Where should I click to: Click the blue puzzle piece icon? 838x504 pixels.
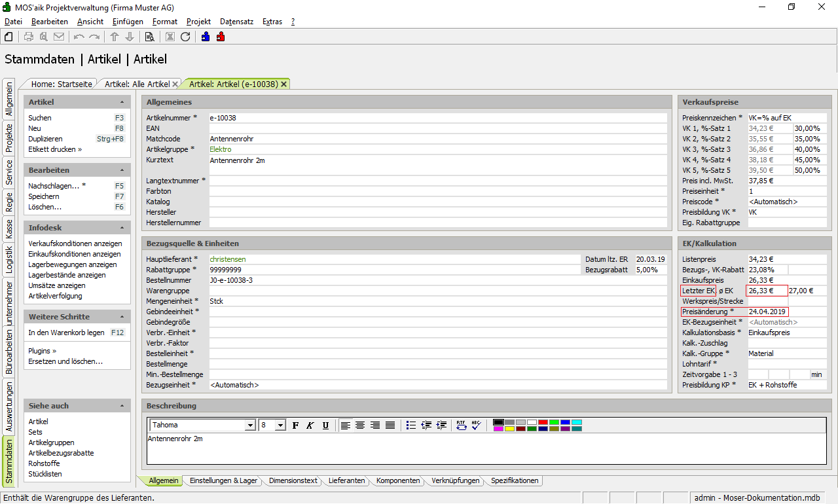pyautogui.click(x=206, y=37)
